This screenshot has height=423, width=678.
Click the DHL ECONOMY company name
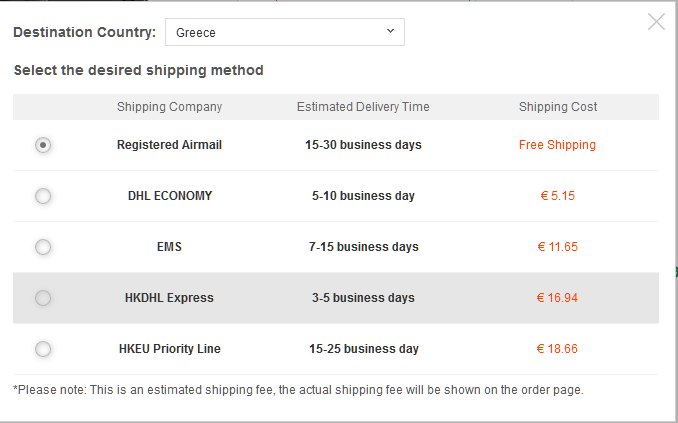tap(170, 196)
